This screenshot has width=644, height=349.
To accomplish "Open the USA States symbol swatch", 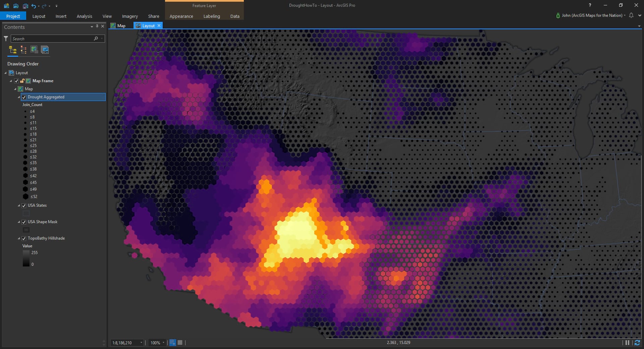I will tap(26, 213).
